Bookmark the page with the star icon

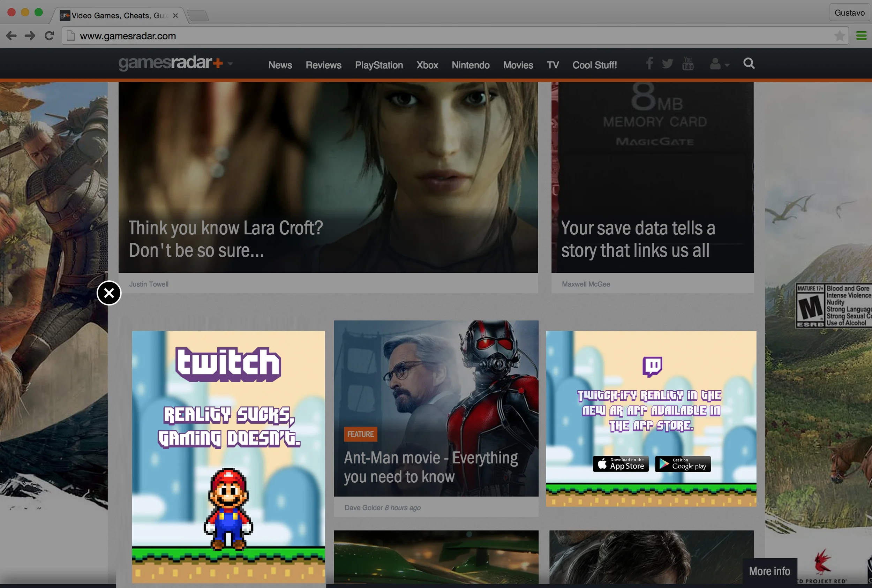click(x=839, y=36)
